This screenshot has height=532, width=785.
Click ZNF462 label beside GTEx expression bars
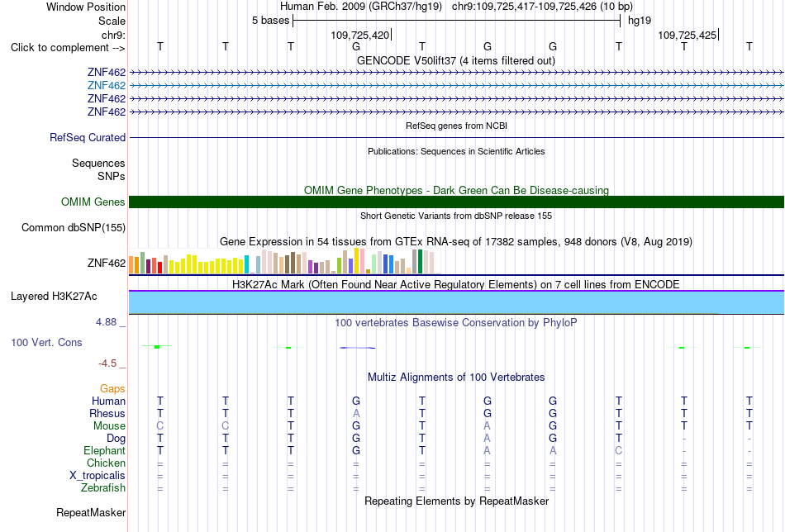(106, 264)
